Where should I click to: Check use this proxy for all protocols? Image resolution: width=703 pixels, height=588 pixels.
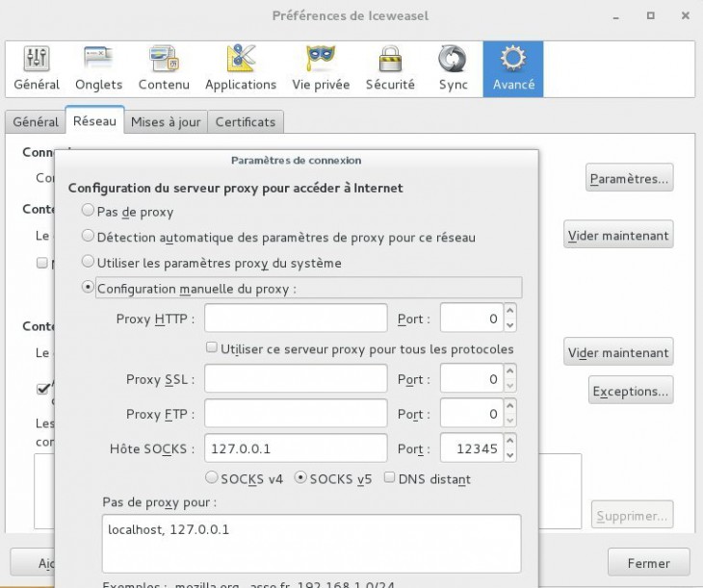212,348
